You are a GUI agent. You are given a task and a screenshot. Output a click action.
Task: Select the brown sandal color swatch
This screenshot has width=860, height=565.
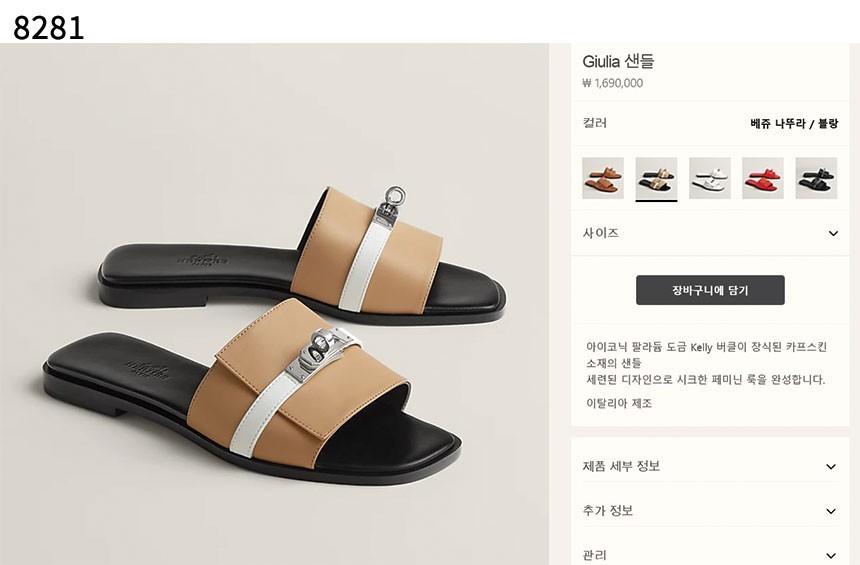coord(603,178)
